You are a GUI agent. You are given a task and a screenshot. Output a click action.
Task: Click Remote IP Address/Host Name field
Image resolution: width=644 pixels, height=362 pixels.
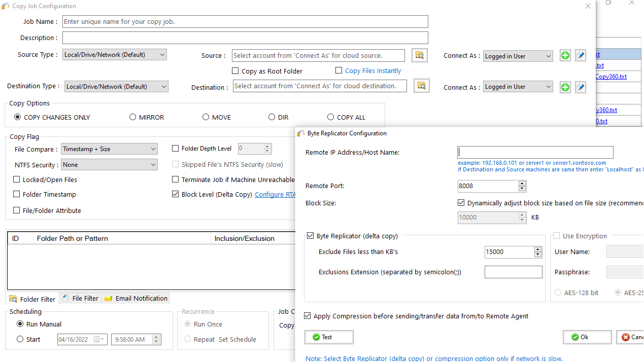535,152
